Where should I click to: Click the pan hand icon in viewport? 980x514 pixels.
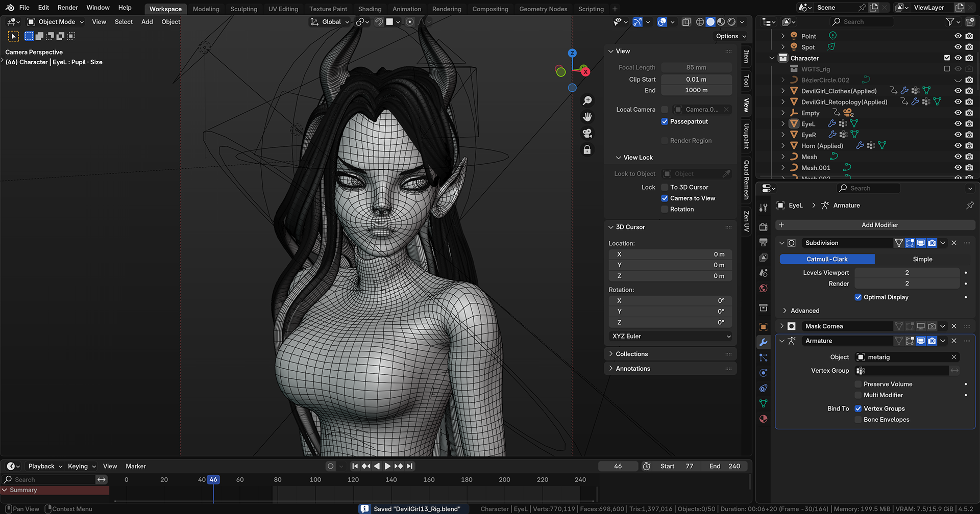coord(587,117)
